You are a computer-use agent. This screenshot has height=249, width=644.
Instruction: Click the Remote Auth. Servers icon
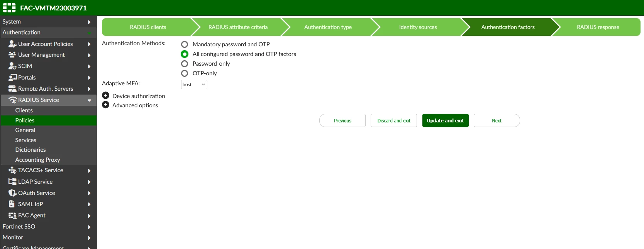pyautogui.click(x=12, y=89)
